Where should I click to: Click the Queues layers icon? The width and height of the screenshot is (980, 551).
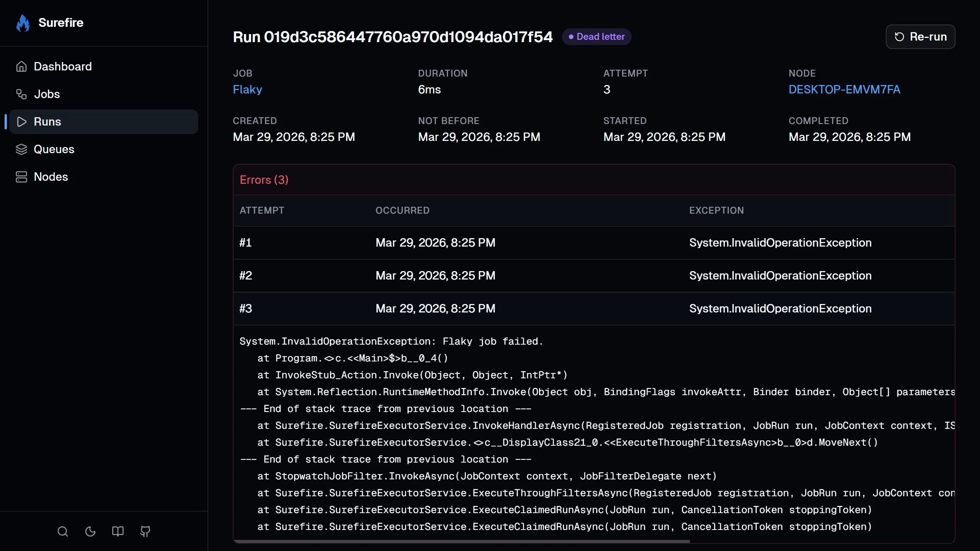[21, 149]
